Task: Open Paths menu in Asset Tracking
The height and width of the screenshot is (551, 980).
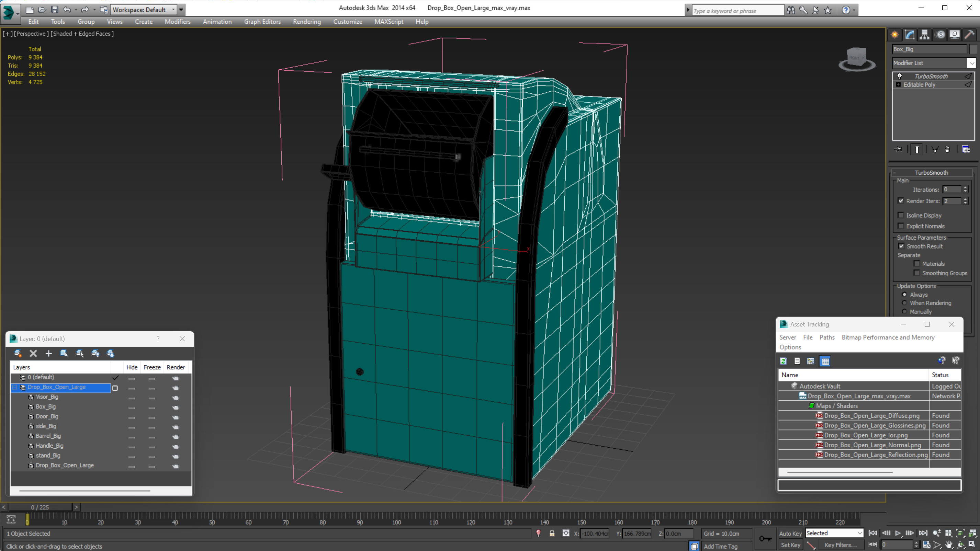Action: coord(827,337)
